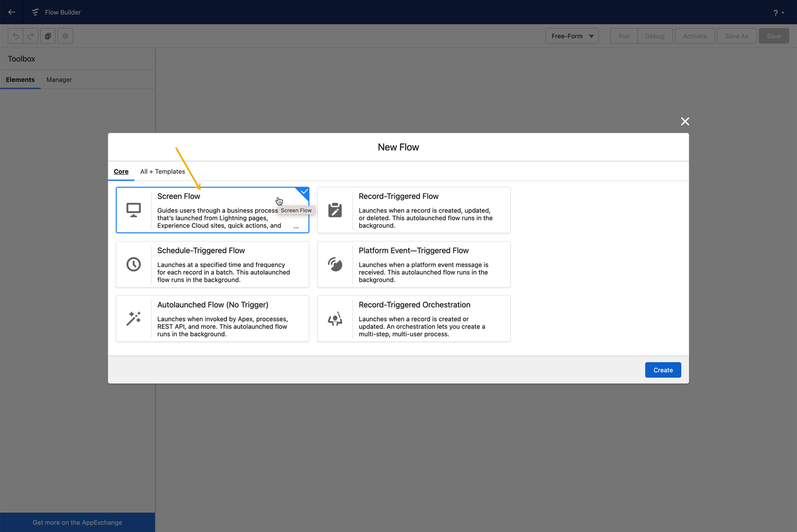797x532 pixels.
Task: Click the copy elements toolbar icon
Action: coord(48,36)
